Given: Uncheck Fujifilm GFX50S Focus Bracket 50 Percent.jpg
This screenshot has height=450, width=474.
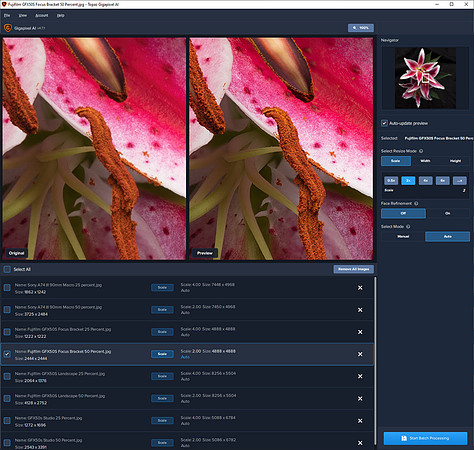Looking at the screenshot, I should click(7, 354).
